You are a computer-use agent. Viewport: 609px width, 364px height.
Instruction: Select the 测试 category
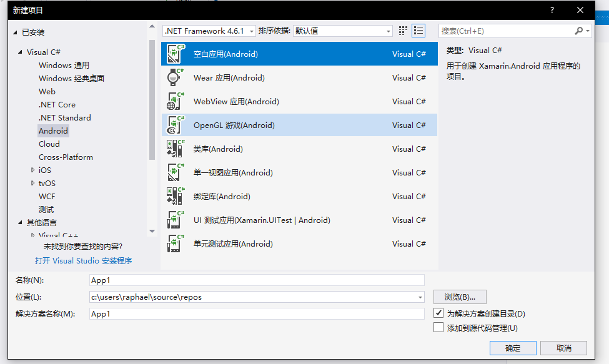(46, 210)
